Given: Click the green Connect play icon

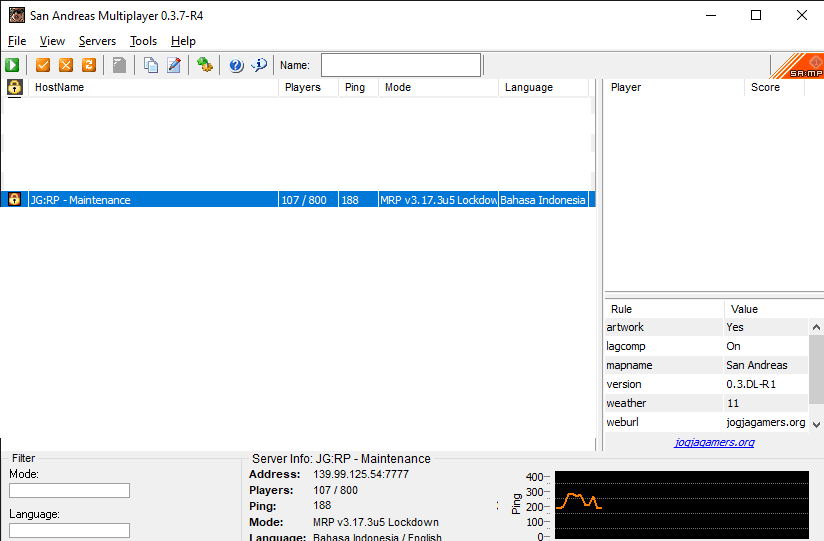Looking at the screenshot, I should point(12,65).
